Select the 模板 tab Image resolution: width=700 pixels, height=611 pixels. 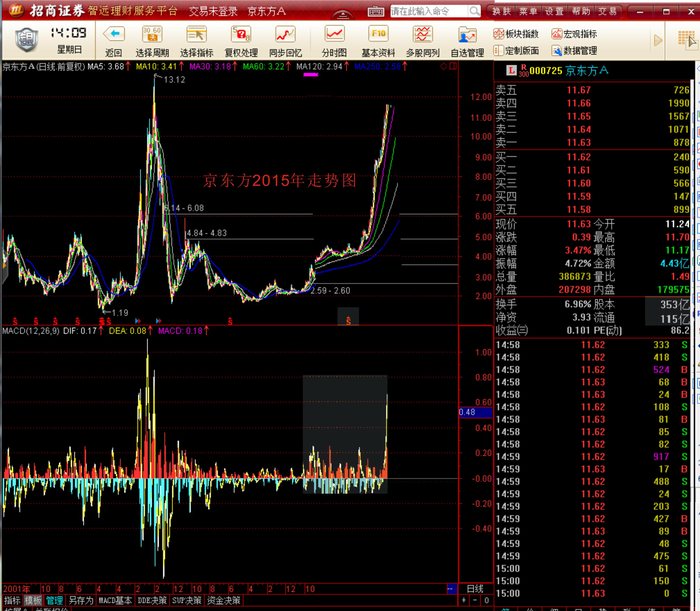(33, 600)
